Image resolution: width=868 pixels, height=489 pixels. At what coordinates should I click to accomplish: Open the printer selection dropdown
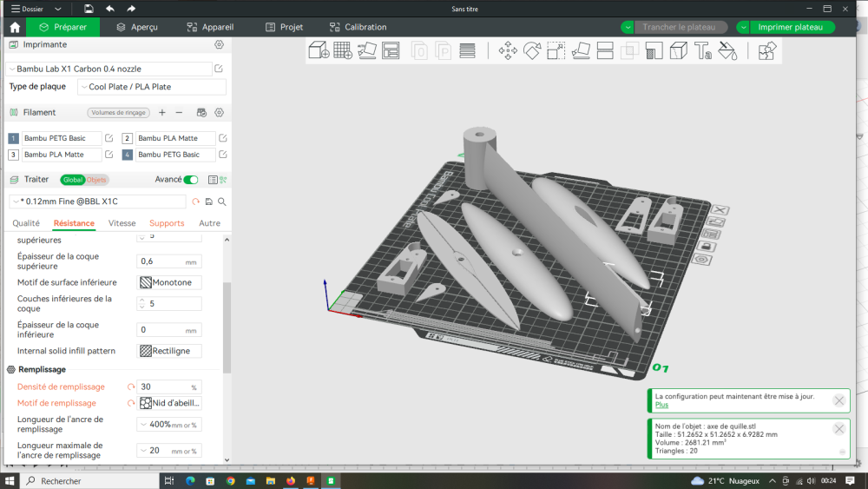pyautogui.click(x=108, y=69)
